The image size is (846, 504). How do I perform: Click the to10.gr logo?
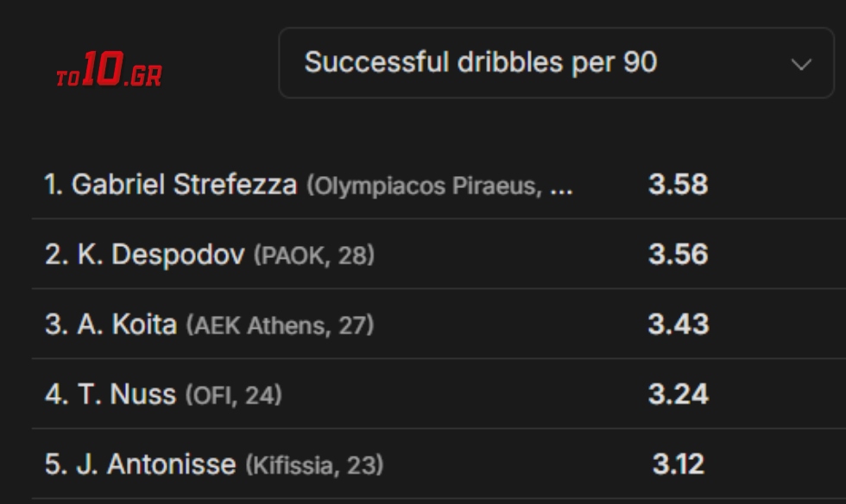[109, 71]
